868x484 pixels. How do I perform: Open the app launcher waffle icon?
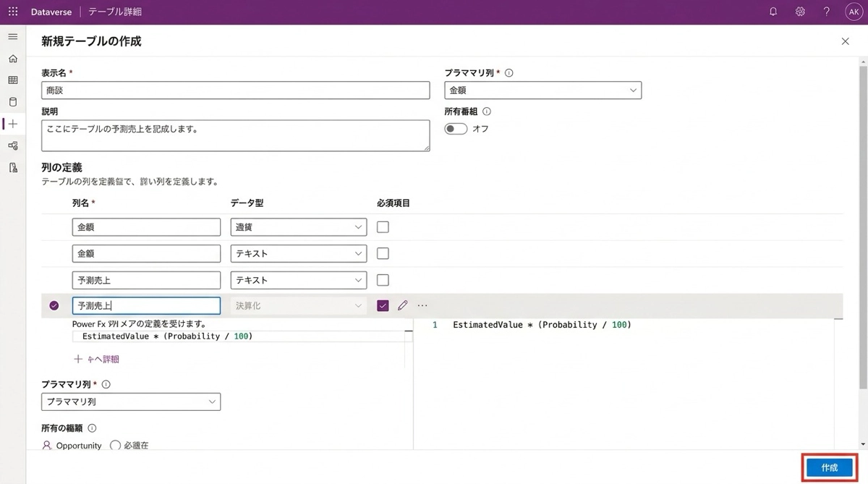click(x=13, y=12)
